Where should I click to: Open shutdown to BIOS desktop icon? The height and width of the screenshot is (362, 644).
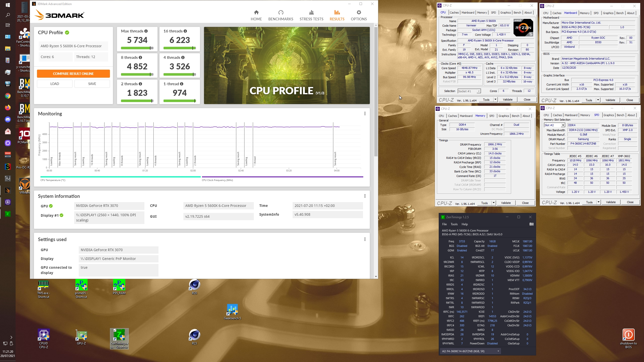tap(628, 339)
